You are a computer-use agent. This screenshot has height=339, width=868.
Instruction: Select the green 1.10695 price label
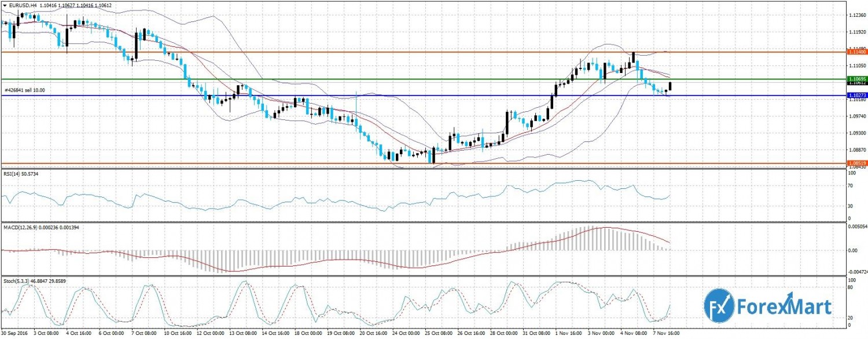(x=856, y=78)
